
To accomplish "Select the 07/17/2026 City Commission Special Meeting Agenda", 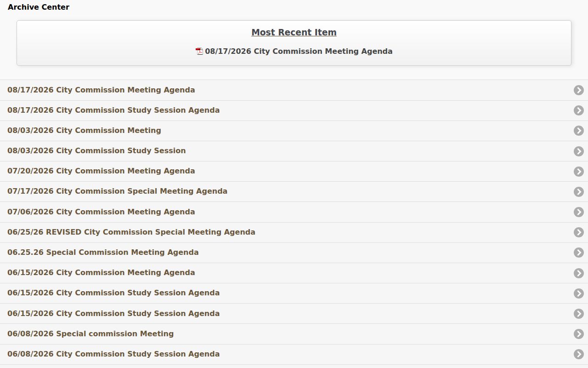I will click(117, 191).
